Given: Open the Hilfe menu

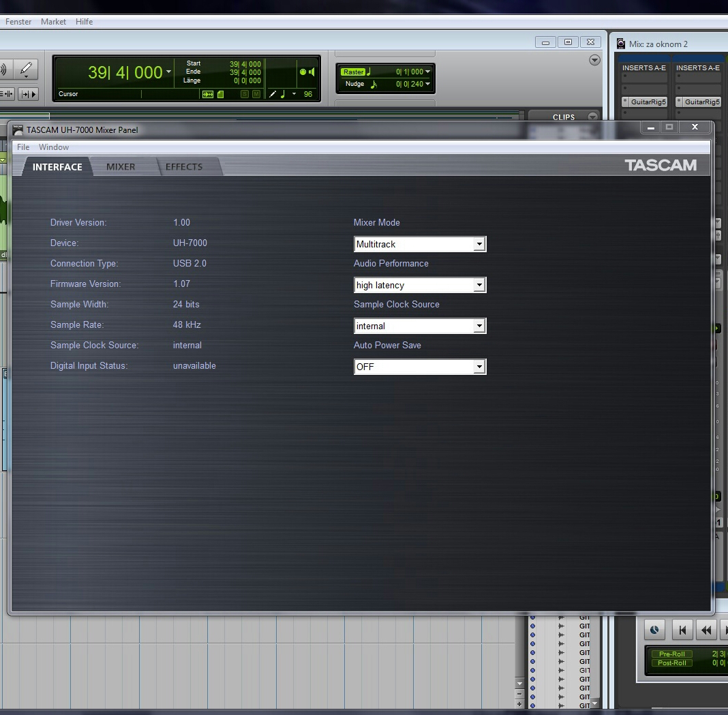Looking at the screenshot, I should click(x=84, y=22).
